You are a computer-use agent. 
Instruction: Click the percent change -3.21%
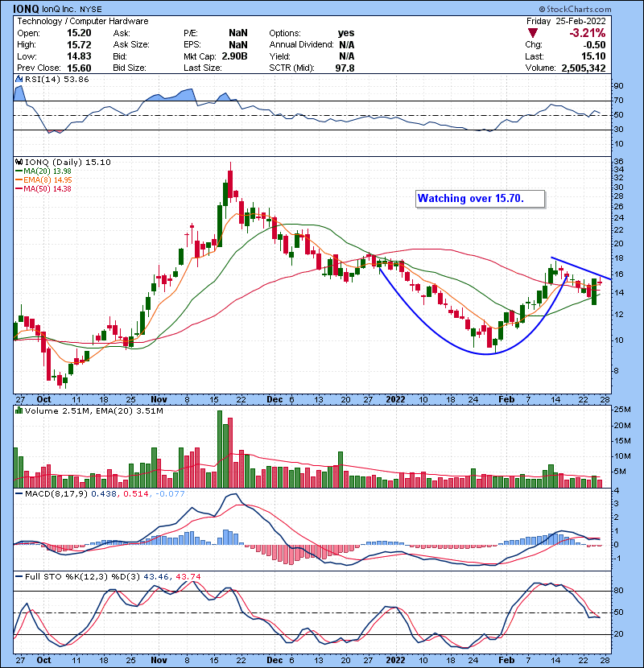[588, 33]
